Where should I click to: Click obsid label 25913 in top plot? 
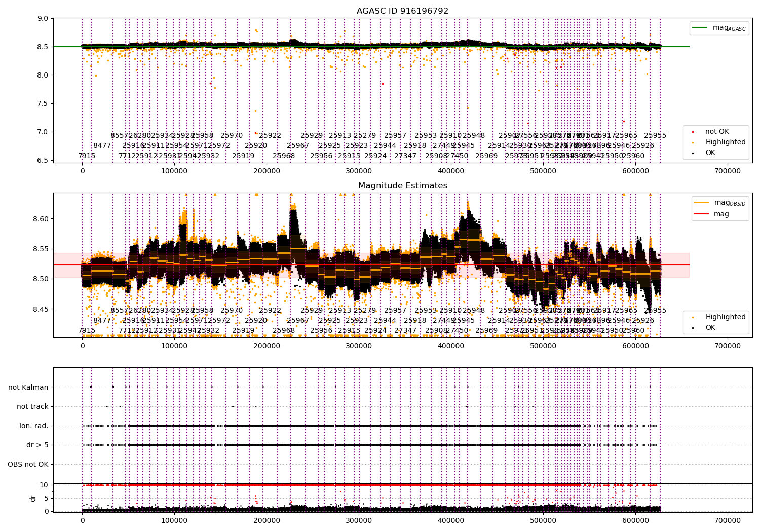pyautogui.click(x=340, y=136)
